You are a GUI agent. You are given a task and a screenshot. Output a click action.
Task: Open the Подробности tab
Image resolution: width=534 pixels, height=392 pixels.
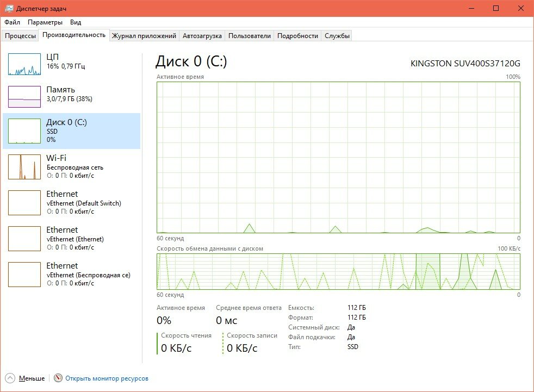(297, 36)
